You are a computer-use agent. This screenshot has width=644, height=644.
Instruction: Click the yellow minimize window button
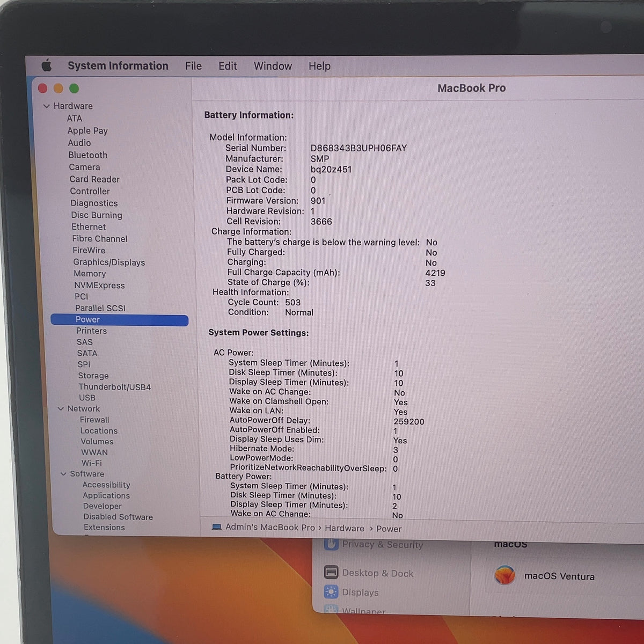pyautogui.click(x=58, y=89)
